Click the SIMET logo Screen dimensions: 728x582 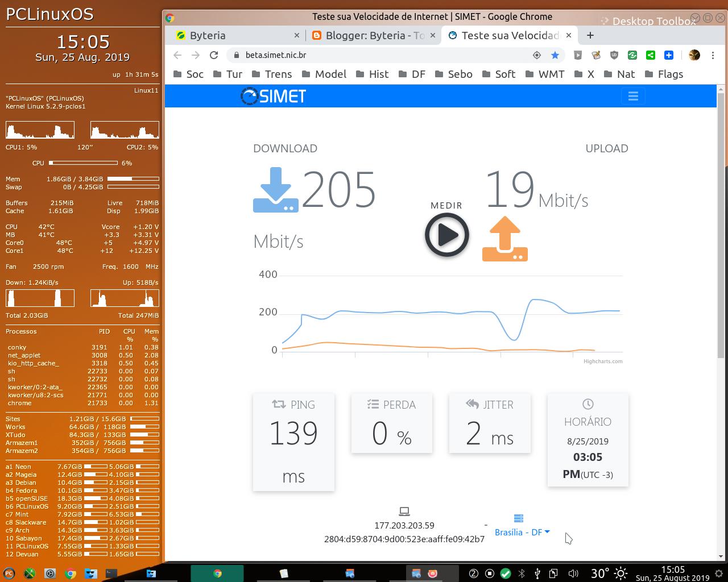click(273, 96)
